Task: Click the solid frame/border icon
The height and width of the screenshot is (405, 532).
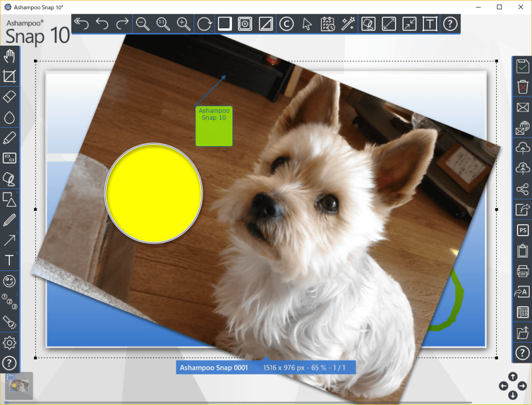Action: [x=224, y=24]
